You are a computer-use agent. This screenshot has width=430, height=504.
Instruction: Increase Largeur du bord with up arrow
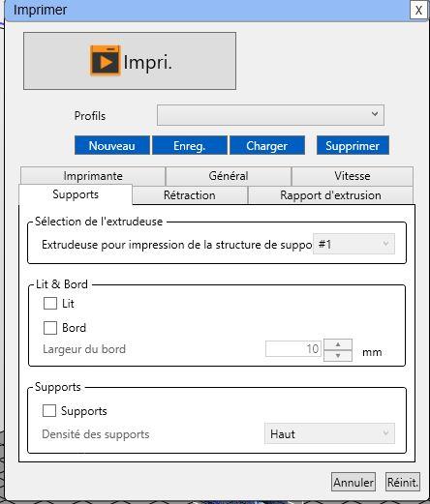pos(338,344)
